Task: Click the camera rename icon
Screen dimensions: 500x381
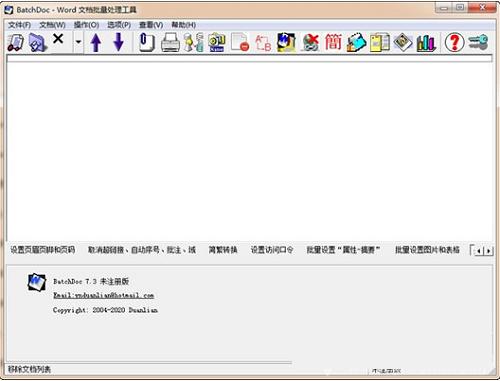Action: pos(217,43)
